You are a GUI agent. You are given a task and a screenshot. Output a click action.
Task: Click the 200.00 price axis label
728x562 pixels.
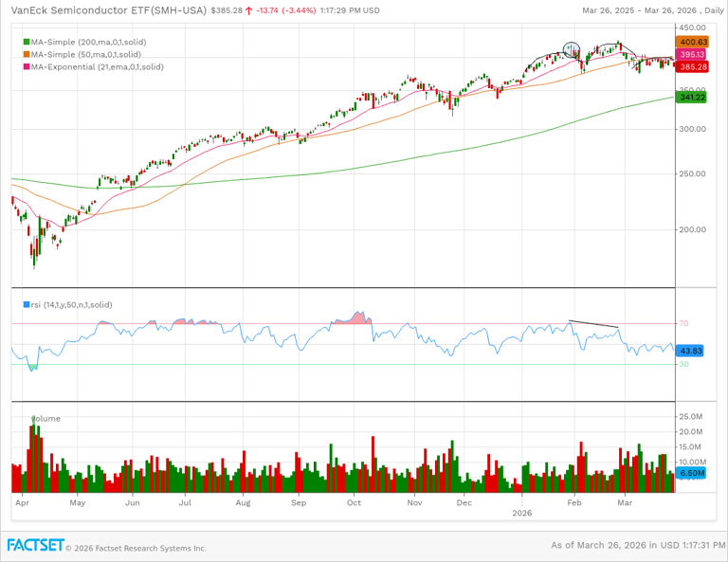pos(692,229)
